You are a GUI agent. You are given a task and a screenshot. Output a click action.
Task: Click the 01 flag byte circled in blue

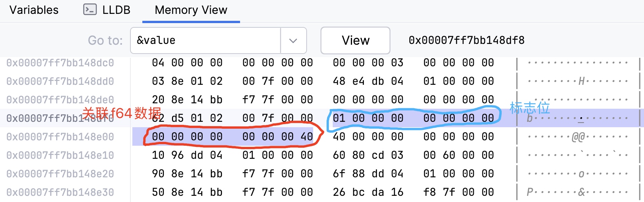[x=339, y=118]
